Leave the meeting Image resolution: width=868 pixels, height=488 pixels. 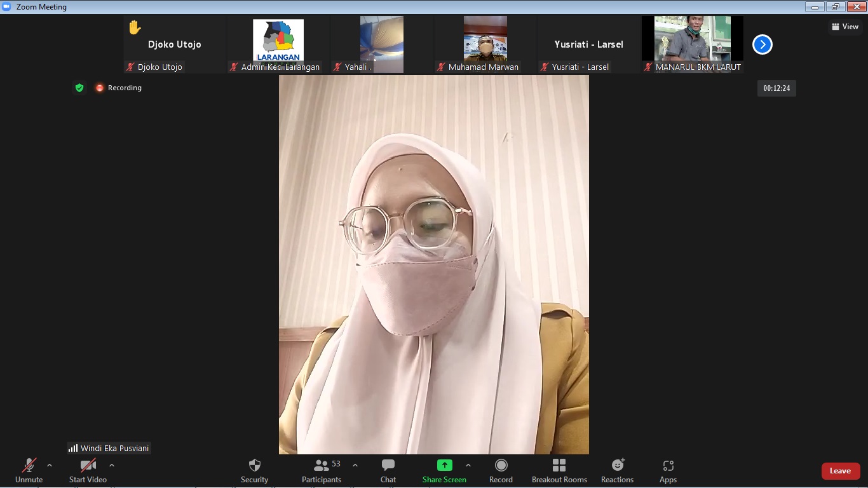840,471
